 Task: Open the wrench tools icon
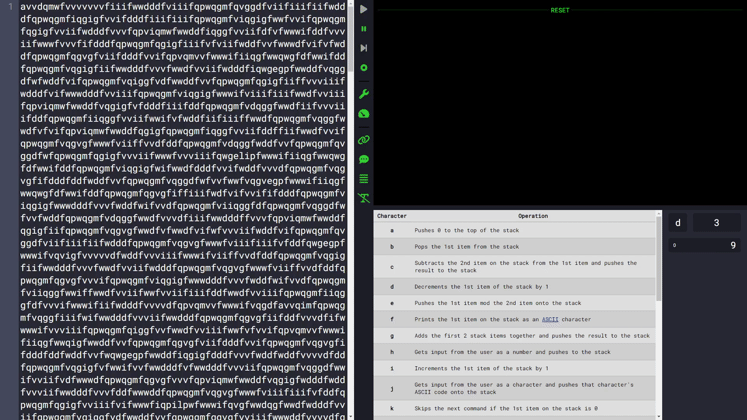(x=364, y=94)
